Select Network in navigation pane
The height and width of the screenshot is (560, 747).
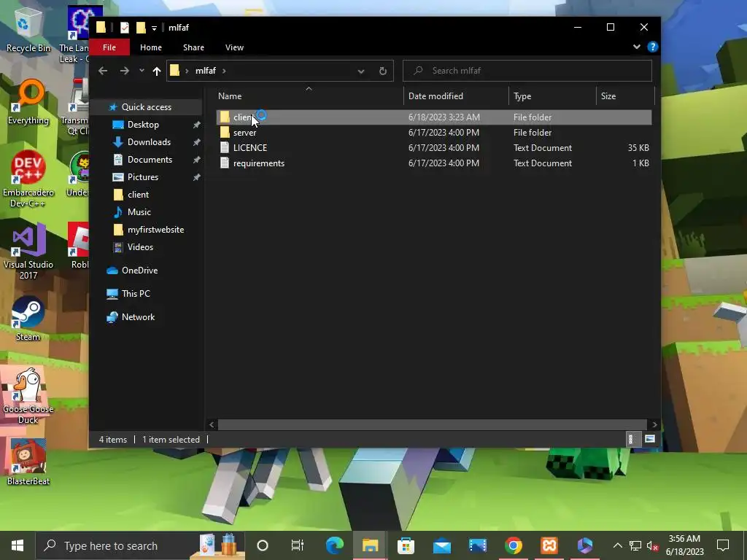138,317
